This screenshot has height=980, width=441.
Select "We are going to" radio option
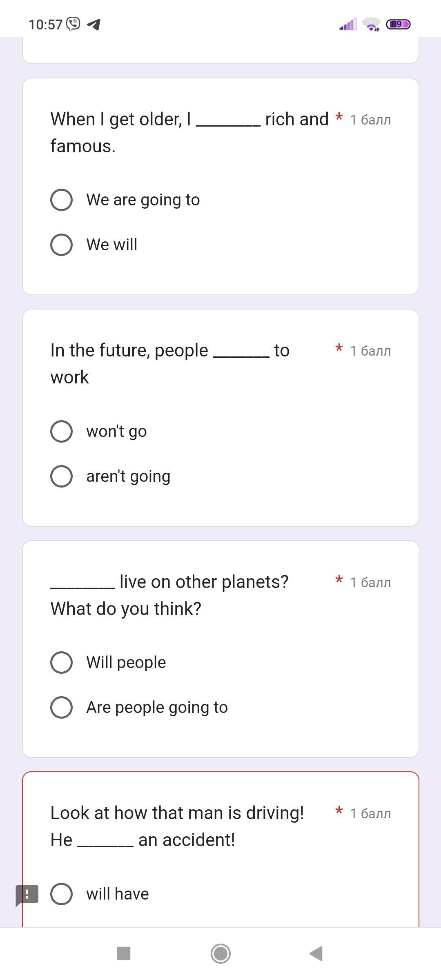61,200
